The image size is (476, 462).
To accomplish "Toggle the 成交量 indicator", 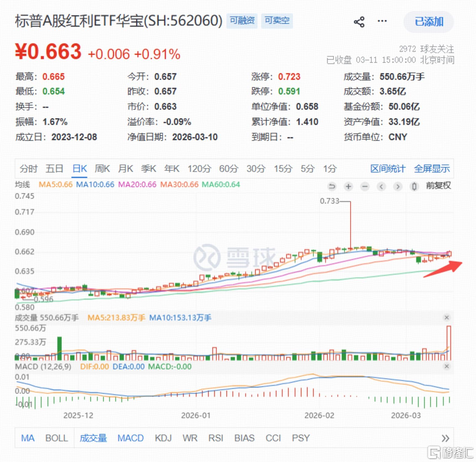I will (x=93, y=438).
